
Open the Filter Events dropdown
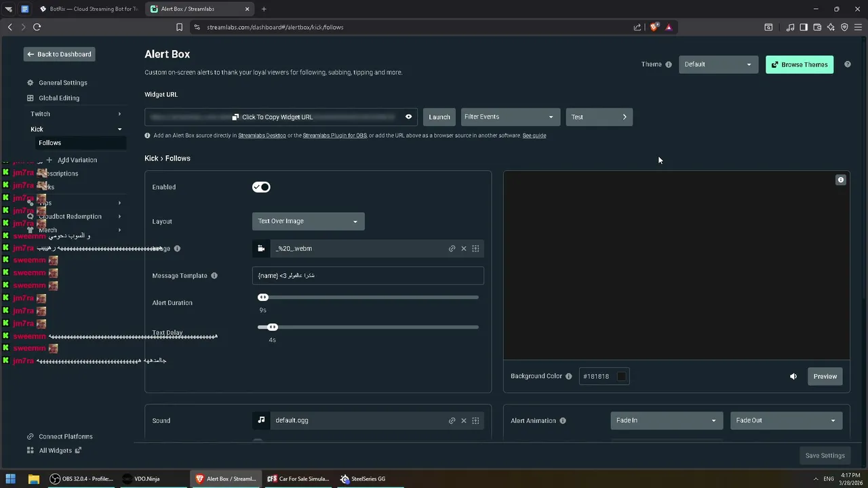(x=511, y=117)
